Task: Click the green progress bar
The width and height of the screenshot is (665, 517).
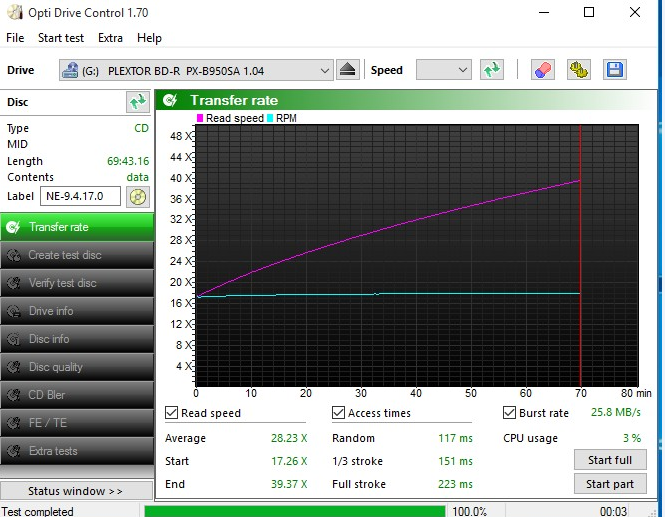Action: pos(295,511)
